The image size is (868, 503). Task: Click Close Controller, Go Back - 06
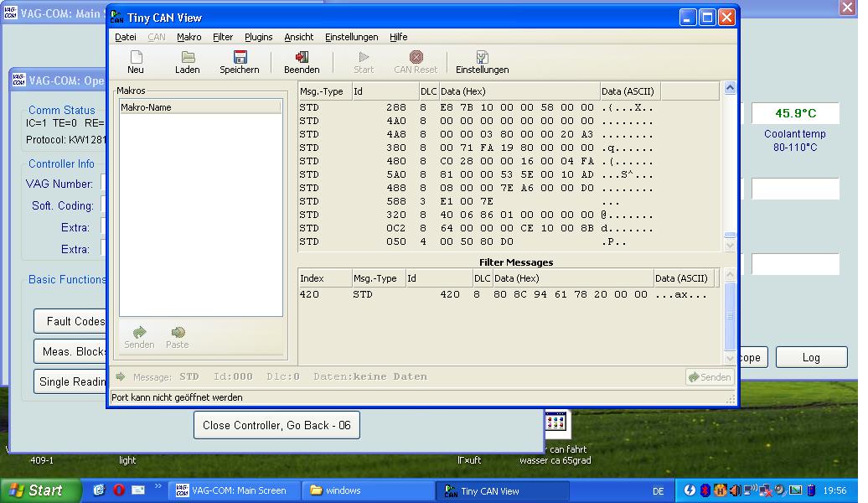(x=276, y=425)
